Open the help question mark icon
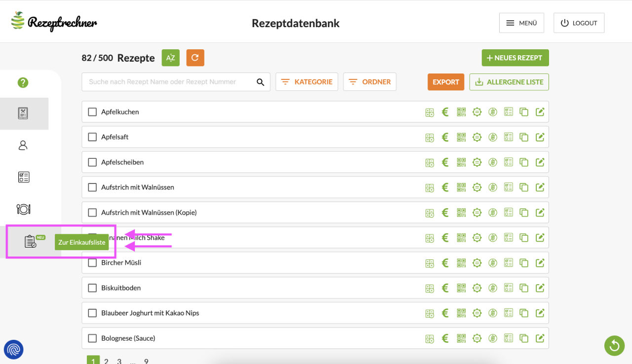632x364 pixels. (x=23, y=82)
